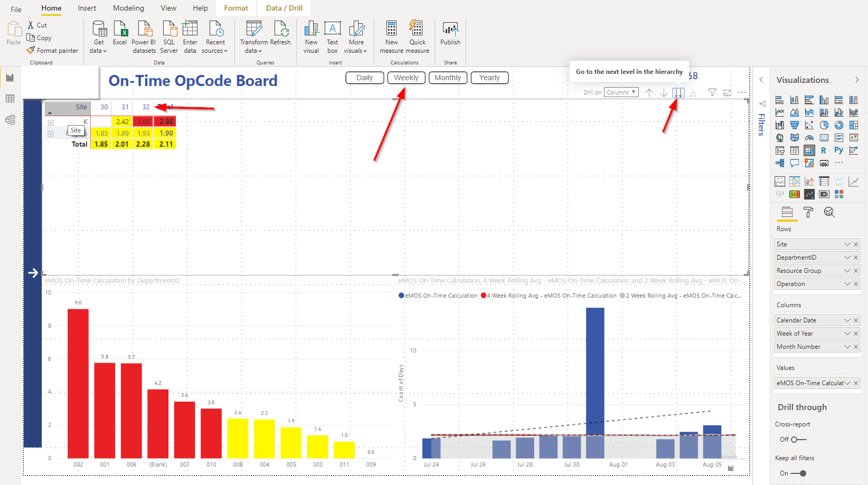868x485 pixels.
Task: Collapse the Visualizations pane
Action: (x=857, y=80)
